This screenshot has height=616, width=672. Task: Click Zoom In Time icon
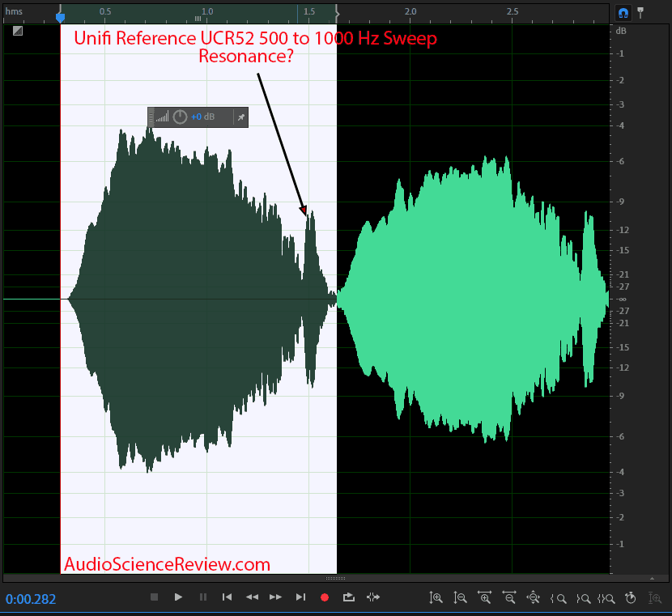[x=485, y=597]
